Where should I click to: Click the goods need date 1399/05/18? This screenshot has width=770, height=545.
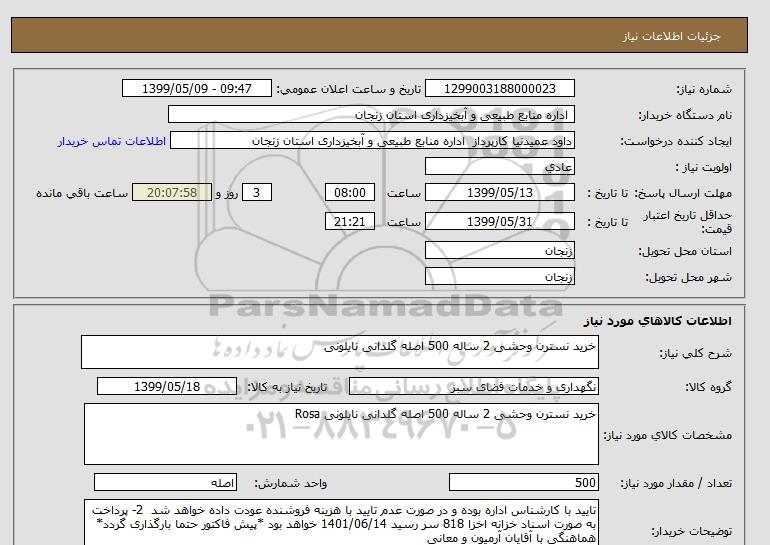(x=167, y=386)
